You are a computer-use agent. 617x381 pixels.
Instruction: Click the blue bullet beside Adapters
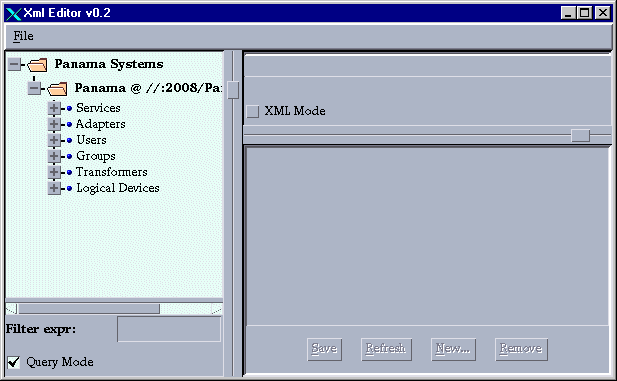(x=69, y=124)
